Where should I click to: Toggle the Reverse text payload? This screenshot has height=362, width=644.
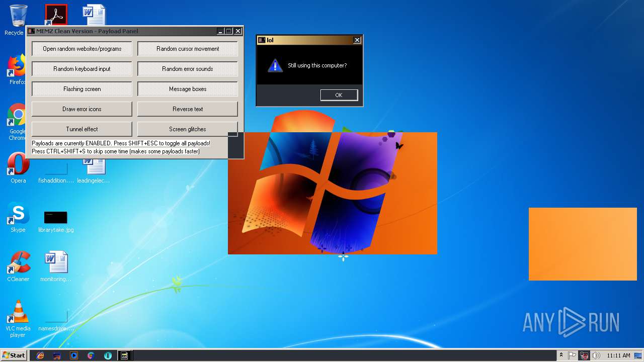(x=188, y=109)
